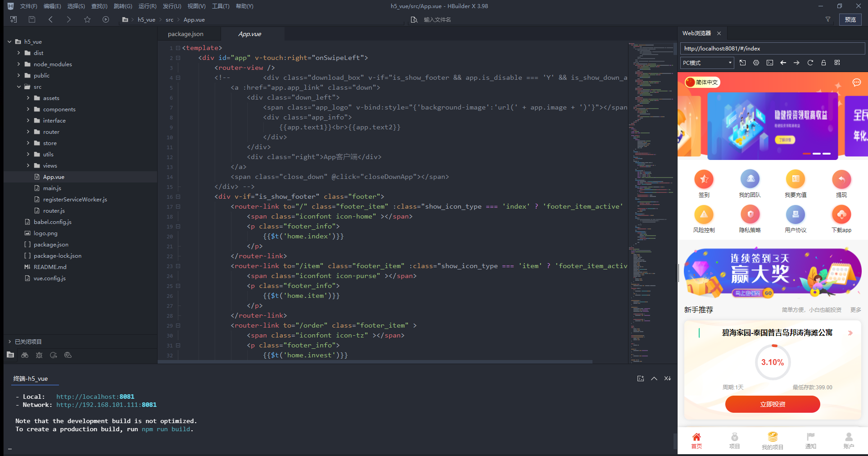Open the binoculars search panel icon
Image resolution: width=868 pixels, height=456 pixels.
(x=25, y=355)
